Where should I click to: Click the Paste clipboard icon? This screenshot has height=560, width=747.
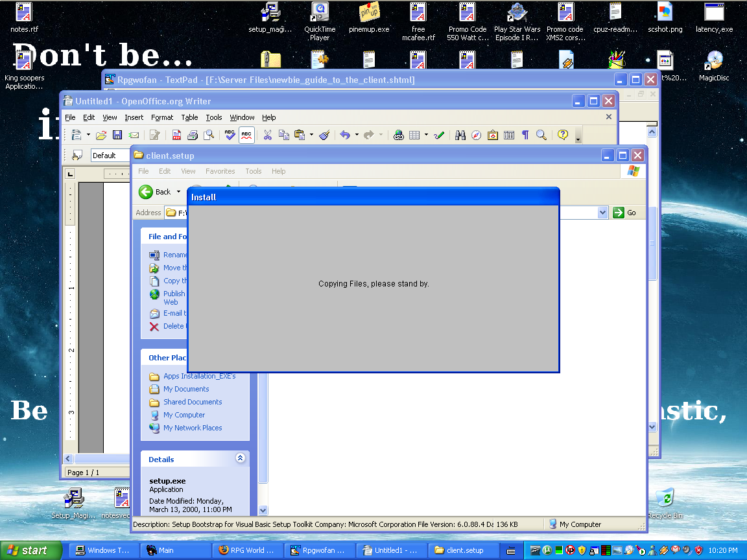pyautogui.click(x=300, y=135)
